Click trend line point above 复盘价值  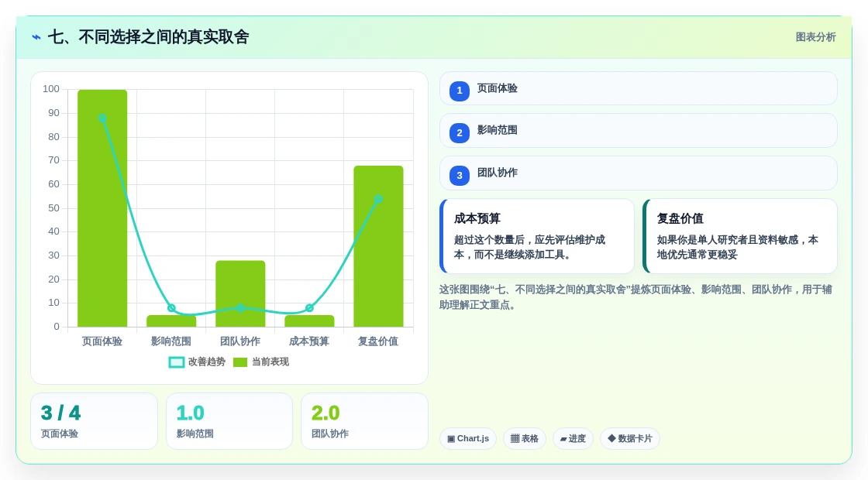[379, 199]
